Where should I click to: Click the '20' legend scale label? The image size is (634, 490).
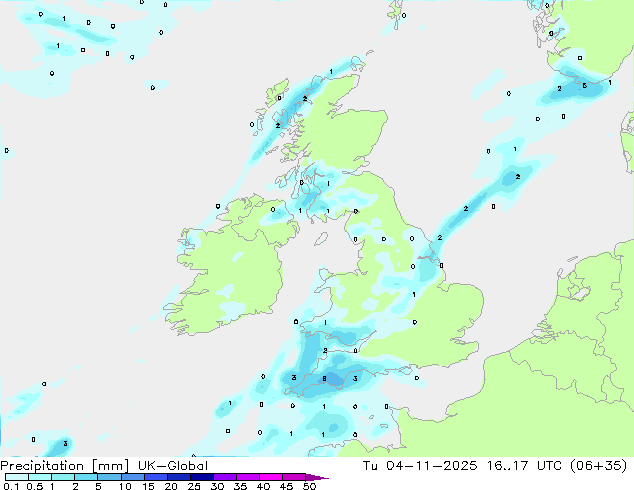[171, 486]
